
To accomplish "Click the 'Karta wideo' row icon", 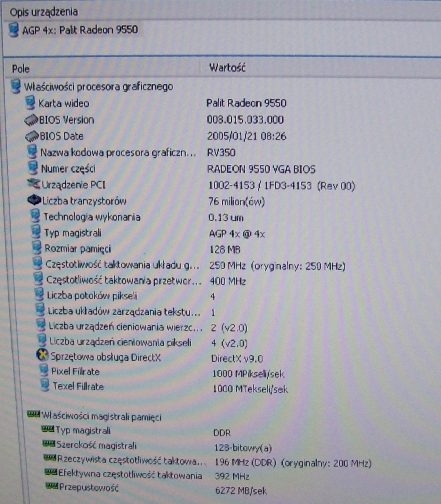I will [30, 103].
